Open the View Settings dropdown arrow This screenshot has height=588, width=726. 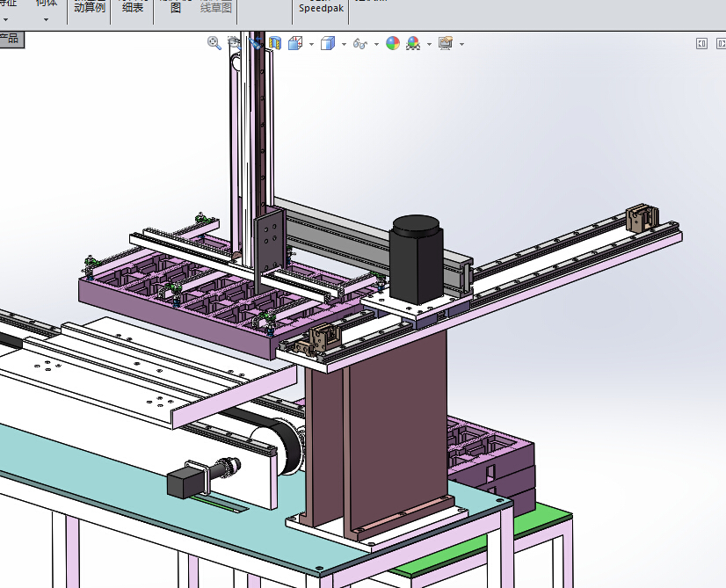pyautogui.click(x=461, y=44)
